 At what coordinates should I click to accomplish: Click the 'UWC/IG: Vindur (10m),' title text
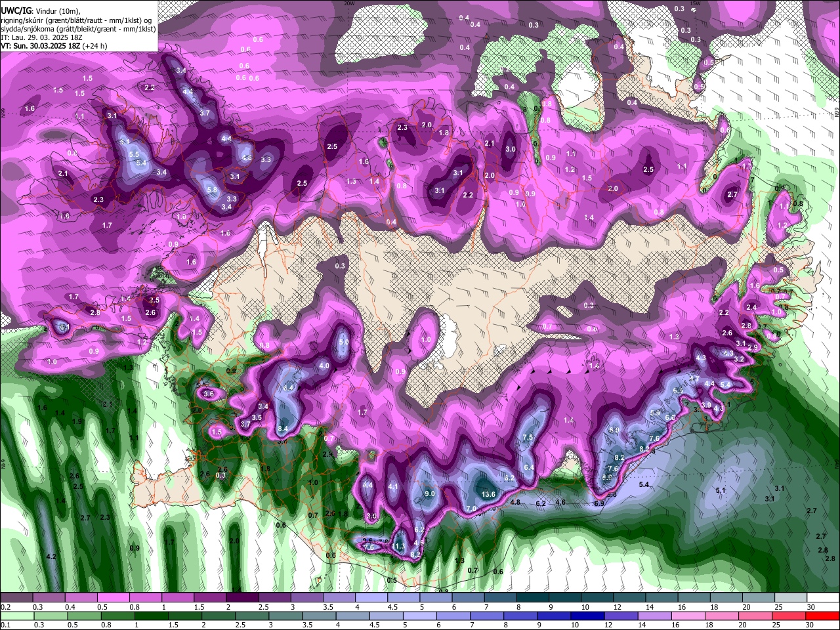tap(41, 11)
